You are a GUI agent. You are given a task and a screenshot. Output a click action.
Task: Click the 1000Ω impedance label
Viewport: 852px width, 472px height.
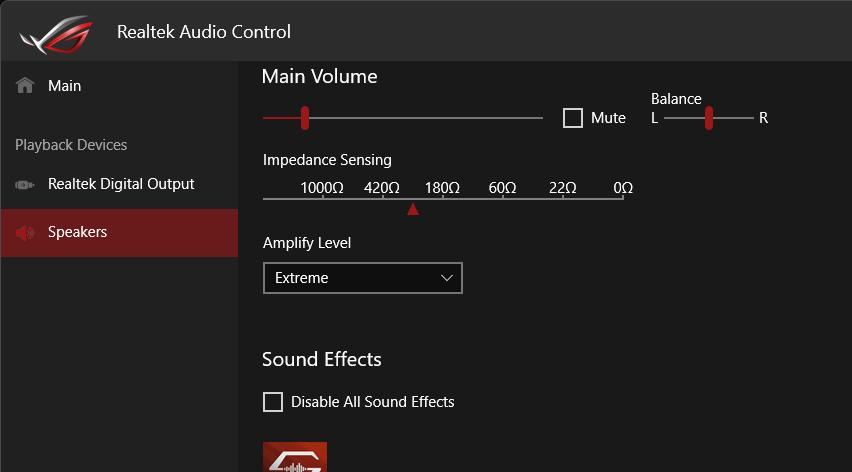322,188
